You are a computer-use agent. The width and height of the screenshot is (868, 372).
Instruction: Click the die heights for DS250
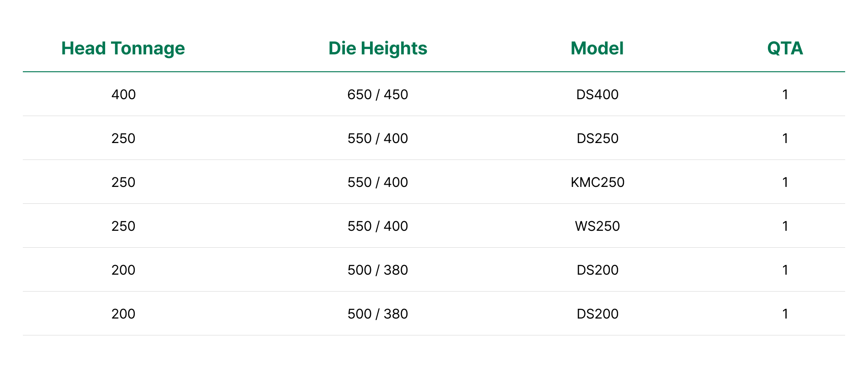click(378, 138)
